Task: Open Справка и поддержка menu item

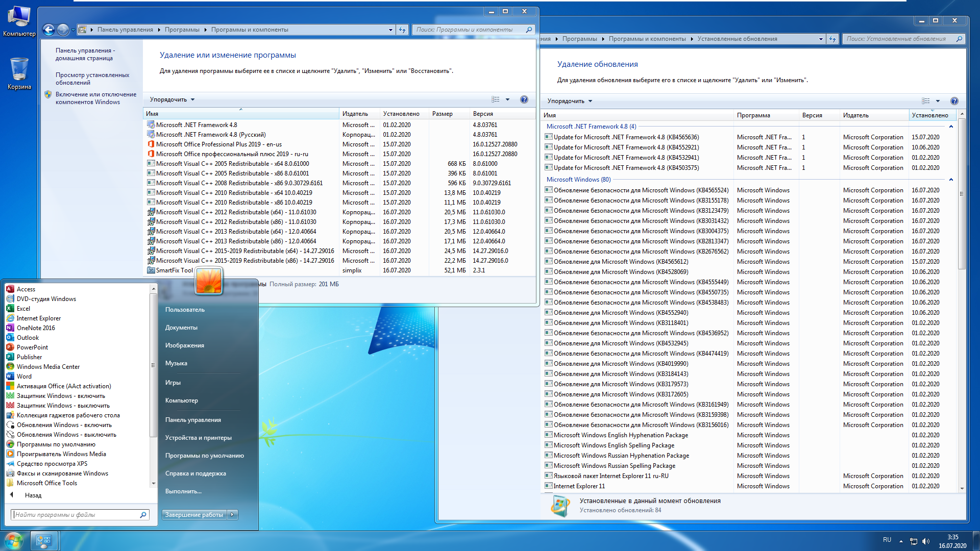Action: pyautogui.click(x=195, y=473)
